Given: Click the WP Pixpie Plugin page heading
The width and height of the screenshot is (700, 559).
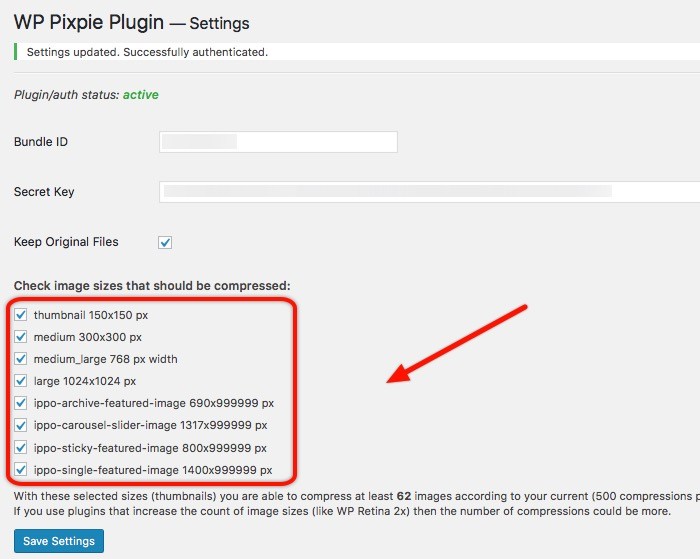Looking at the screenshot, I should [x=131, y=21].
